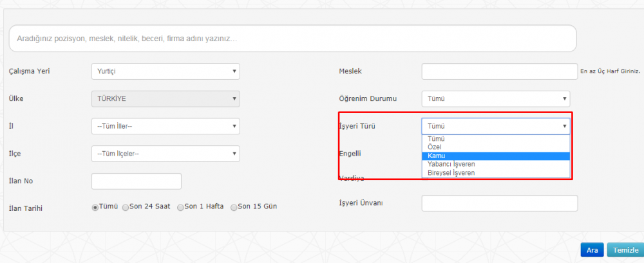Click the İlan No input field

[x=137, y=181]
